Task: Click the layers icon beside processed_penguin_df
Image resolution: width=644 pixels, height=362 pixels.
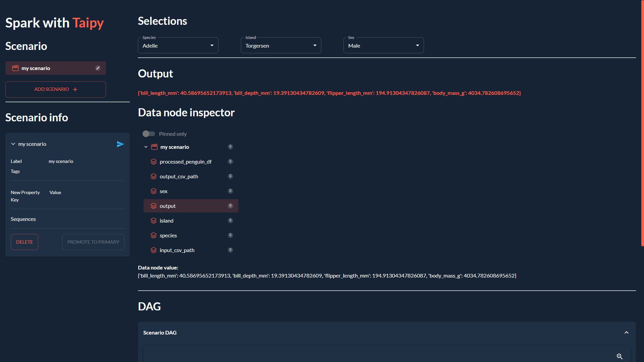Action: [154, 162]
